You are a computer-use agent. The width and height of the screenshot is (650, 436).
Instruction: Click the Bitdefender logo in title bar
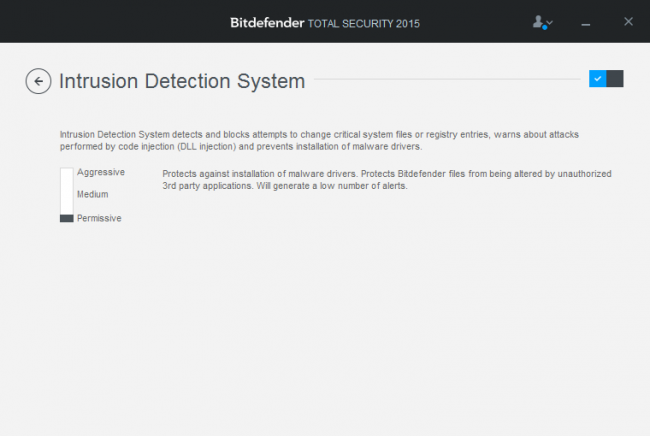pyautogui.click(x=269, y=21)
